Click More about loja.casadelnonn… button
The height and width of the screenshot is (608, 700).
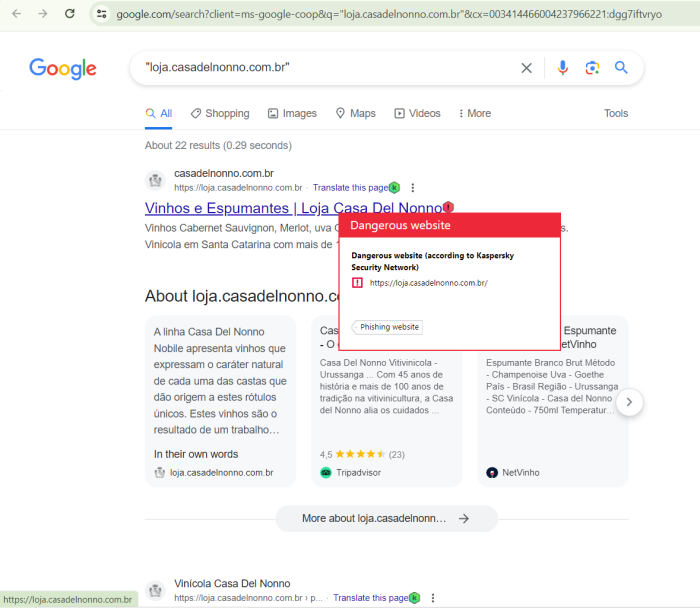coord(387,519)
